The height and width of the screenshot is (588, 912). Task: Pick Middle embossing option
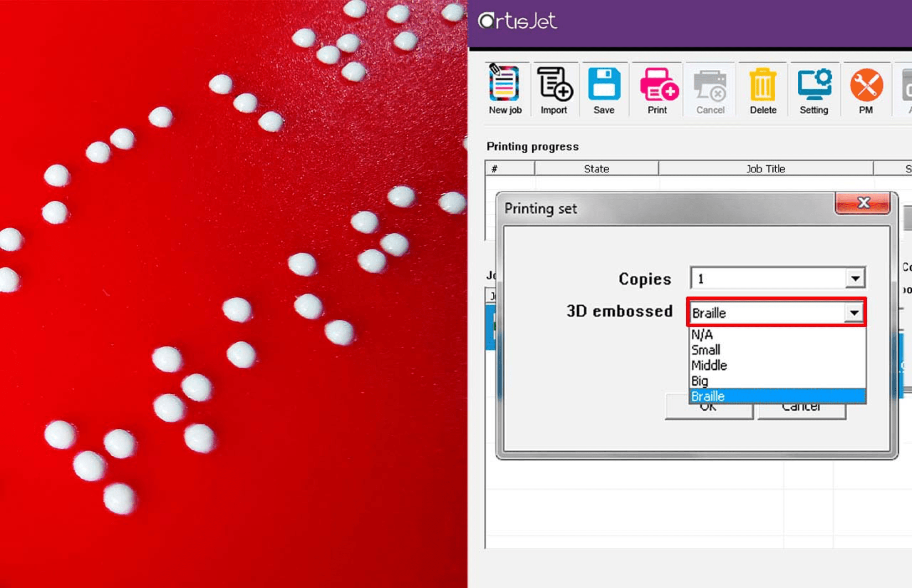pyautogui.click(x=709, y=366)
